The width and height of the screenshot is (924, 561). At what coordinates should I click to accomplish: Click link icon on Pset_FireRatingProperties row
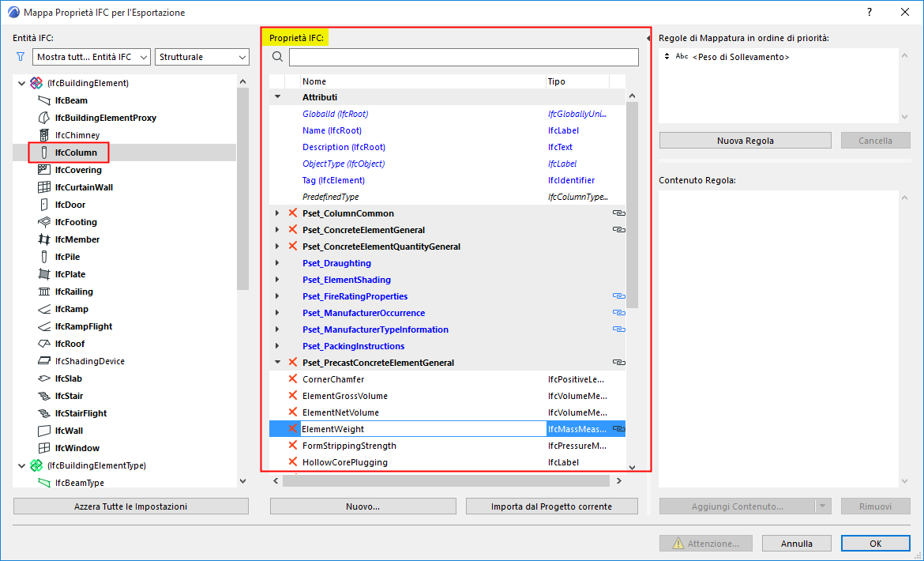click(618, 296)
